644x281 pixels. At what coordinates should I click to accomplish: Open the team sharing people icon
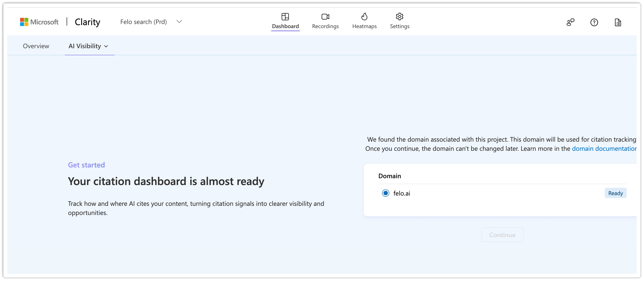570,22
